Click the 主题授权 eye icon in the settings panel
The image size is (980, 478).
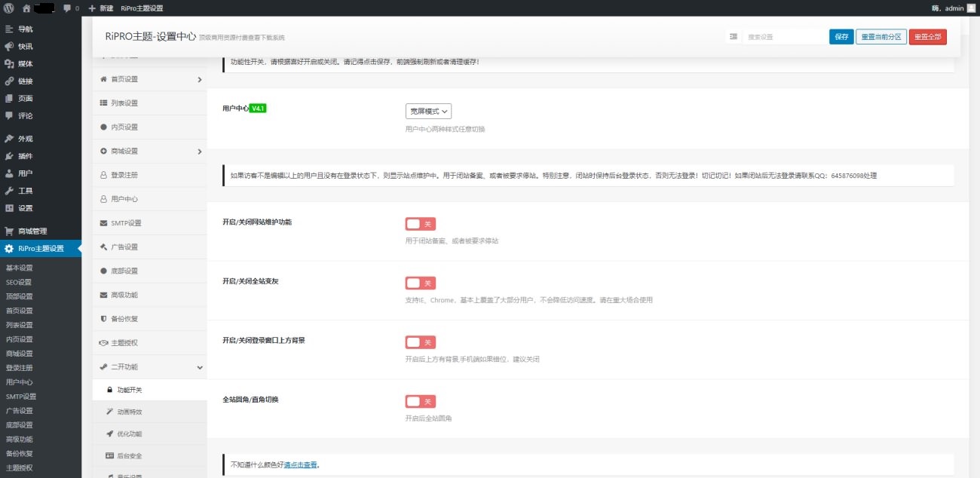tap(103, 343)
